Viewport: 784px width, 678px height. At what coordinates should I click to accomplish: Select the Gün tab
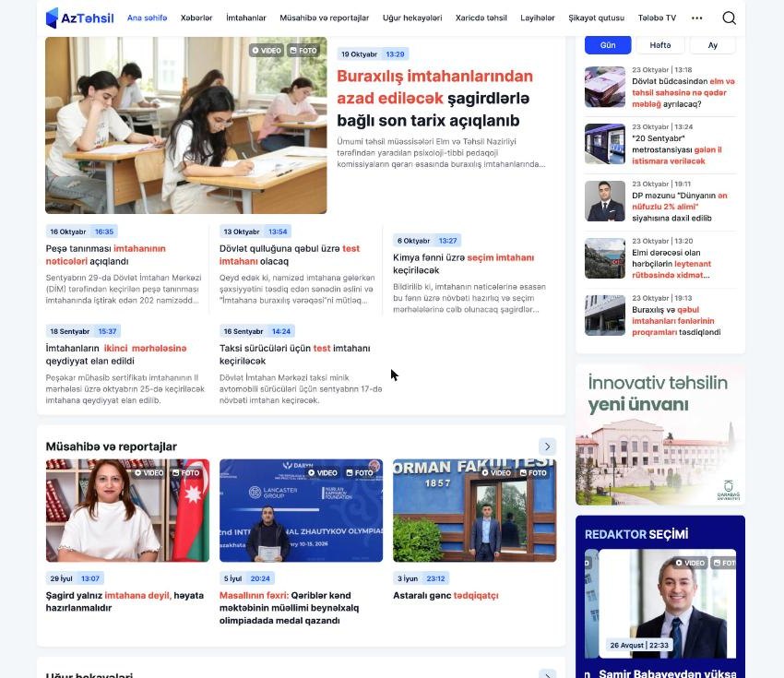[x=608, y=45]
